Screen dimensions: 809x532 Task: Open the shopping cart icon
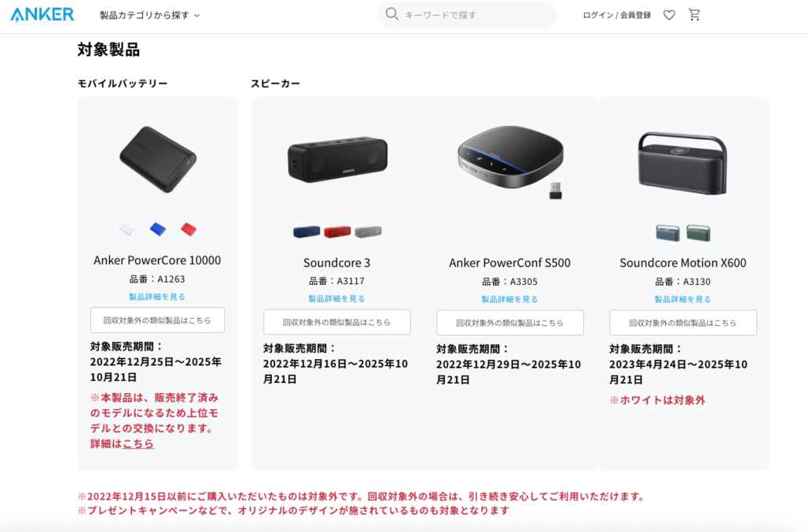(694, 14)
